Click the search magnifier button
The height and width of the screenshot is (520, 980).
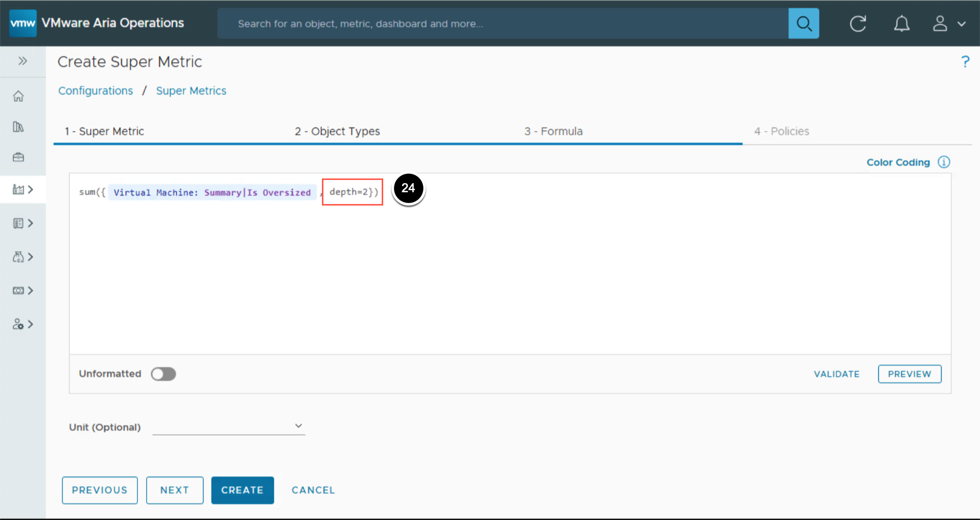[803, 24]
